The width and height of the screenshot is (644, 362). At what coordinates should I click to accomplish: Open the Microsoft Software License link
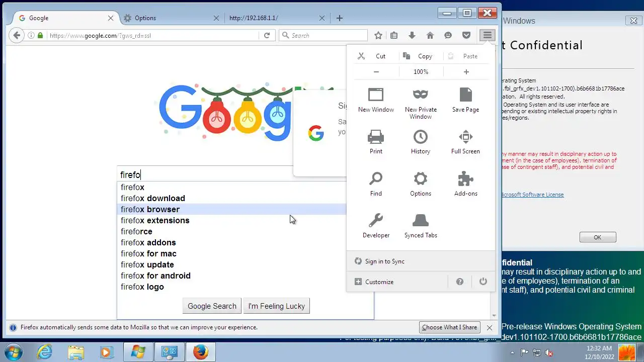(532, 195)
